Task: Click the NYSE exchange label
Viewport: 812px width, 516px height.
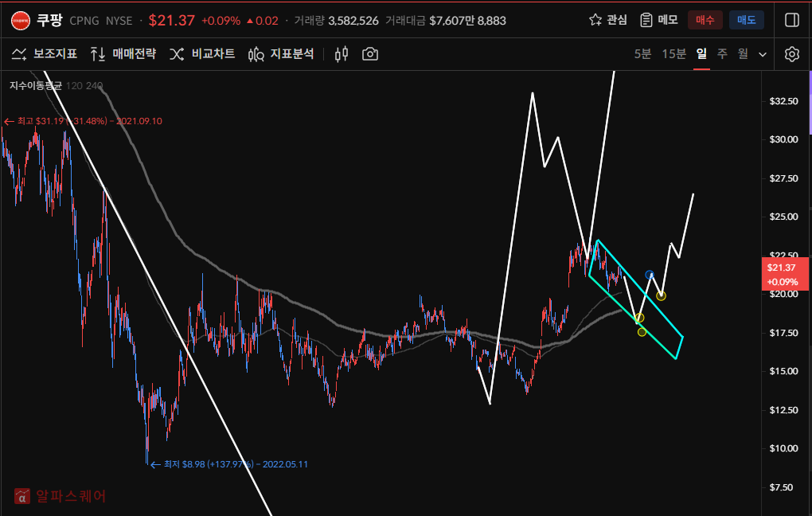Action: point(119,21)
